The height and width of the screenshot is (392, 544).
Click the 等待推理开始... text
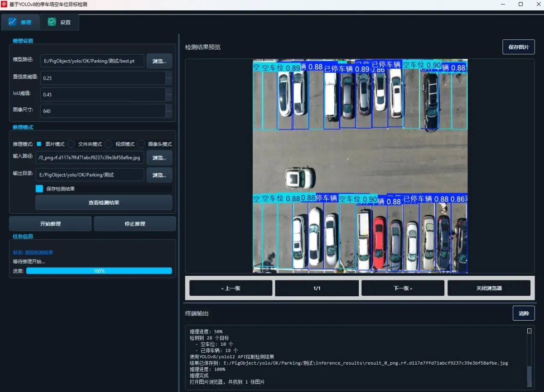(x=29, y=262)
